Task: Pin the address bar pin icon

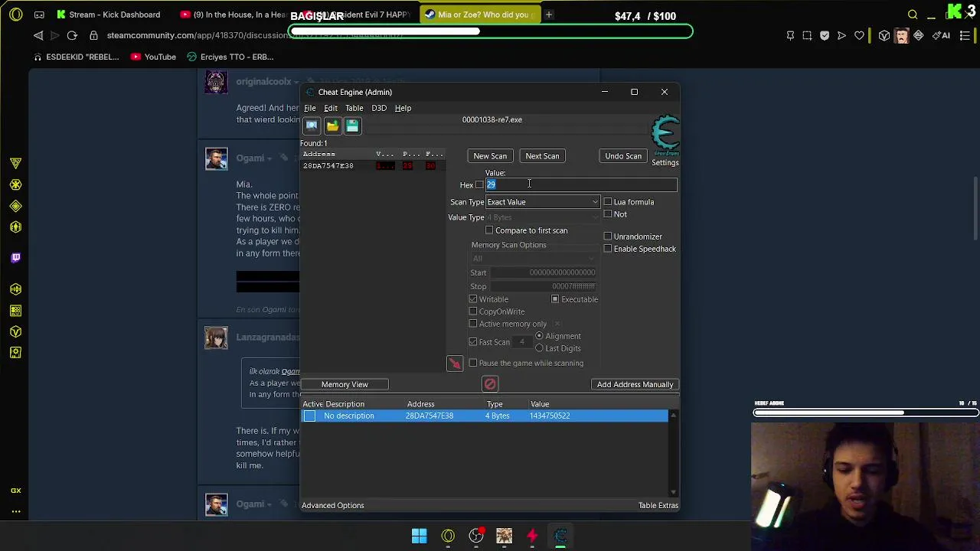Action: pos(790,35)
